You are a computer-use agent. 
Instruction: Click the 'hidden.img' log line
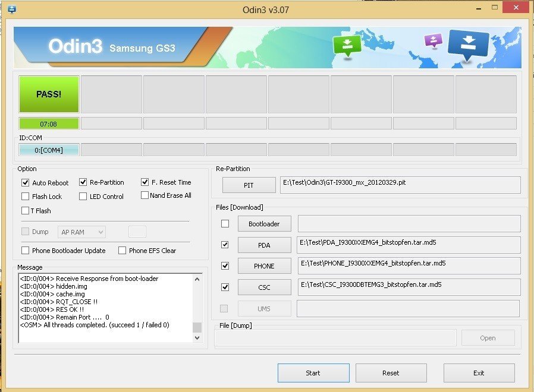[x=54, y=286]
